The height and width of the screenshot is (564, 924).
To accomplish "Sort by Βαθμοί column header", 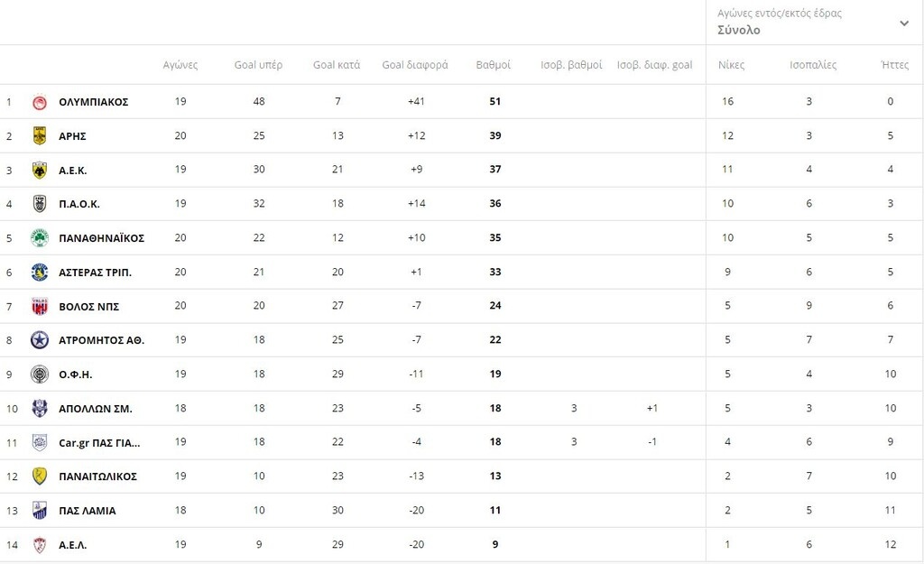I will click(x=494, y=65).
